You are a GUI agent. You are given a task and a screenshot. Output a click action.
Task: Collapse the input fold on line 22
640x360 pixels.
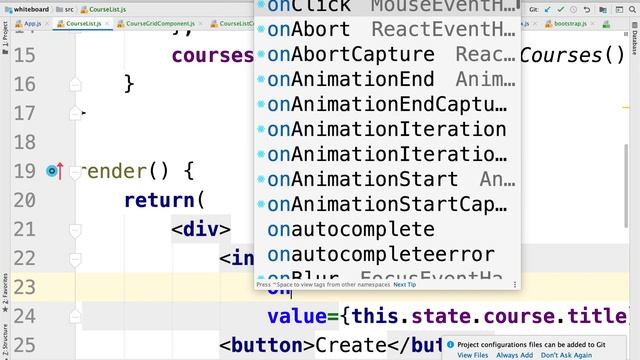(x=75, y=260)
